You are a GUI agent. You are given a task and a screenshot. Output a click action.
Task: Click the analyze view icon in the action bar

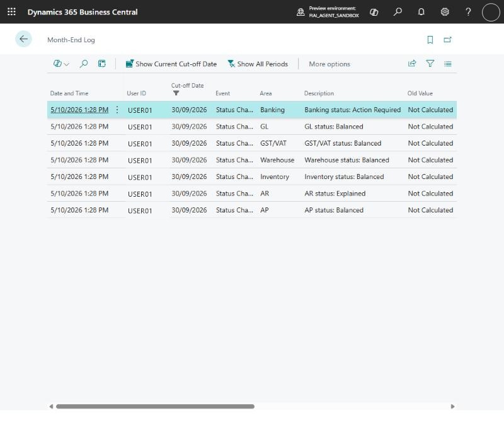tap(102, 64)
